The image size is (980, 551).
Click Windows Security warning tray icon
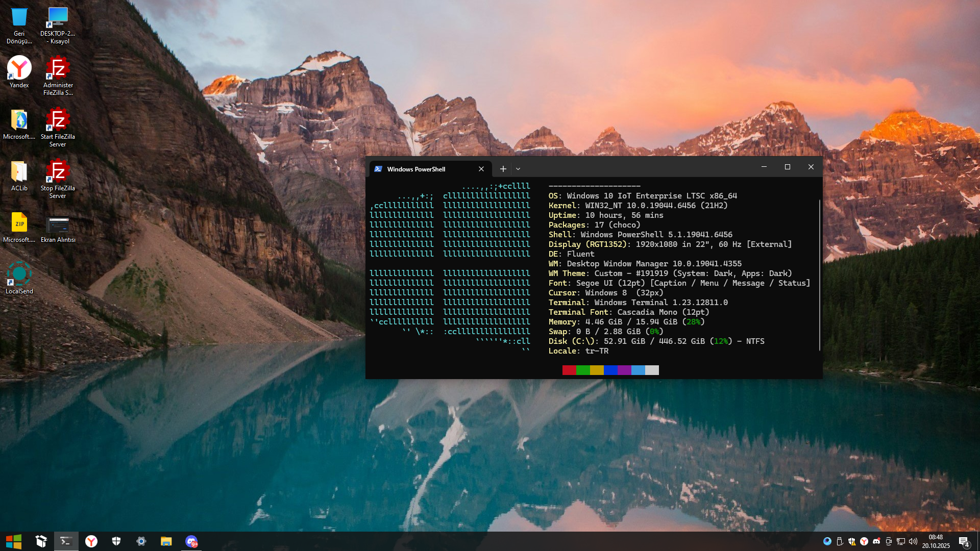(x=852, y=541)
